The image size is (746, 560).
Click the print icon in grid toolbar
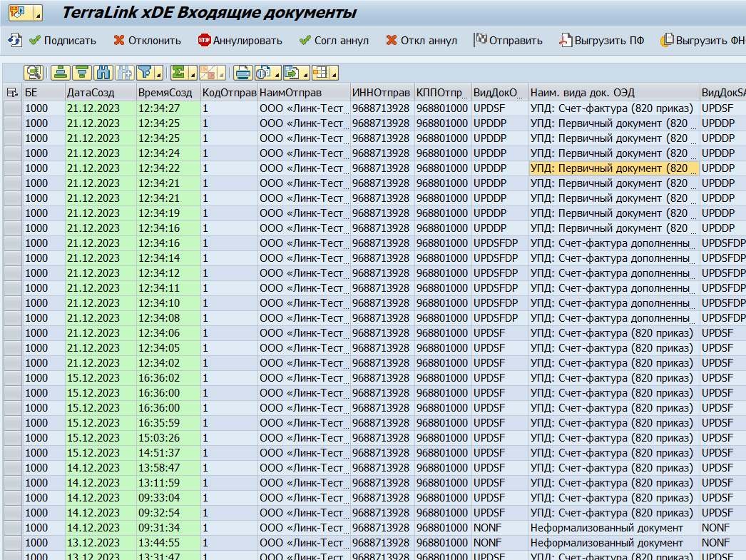[243, 72]
